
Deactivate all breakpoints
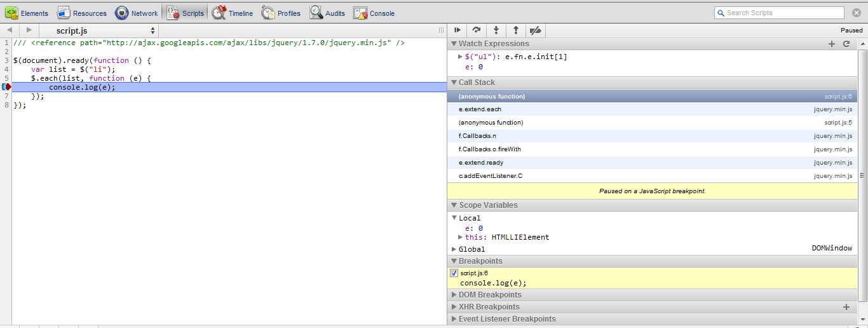pos(535,31)
